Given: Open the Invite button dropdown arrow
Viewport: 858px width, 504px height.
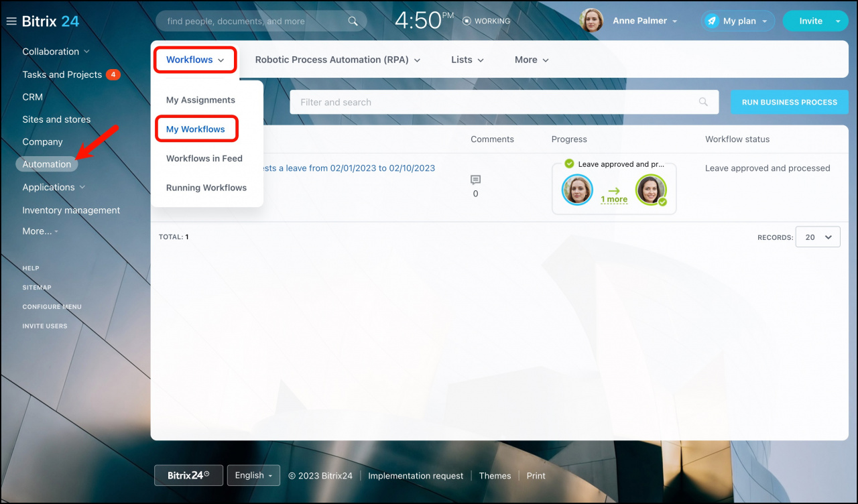Looking at the screenshot, I should tap(838, 21).
